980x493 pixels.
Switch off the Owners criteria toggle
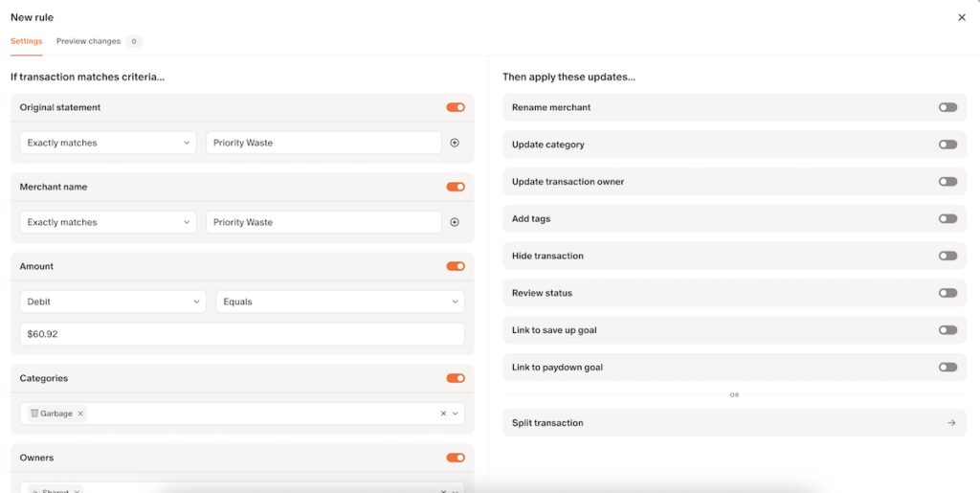coord(456,458)
